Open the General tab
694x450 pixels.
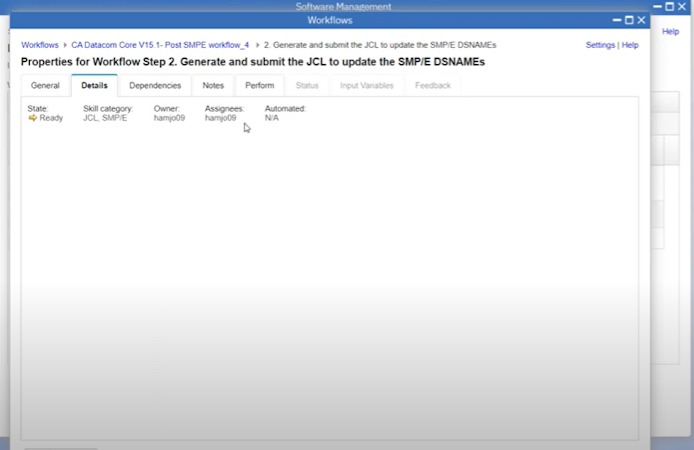pyautogui.click(x=45, y=85)
